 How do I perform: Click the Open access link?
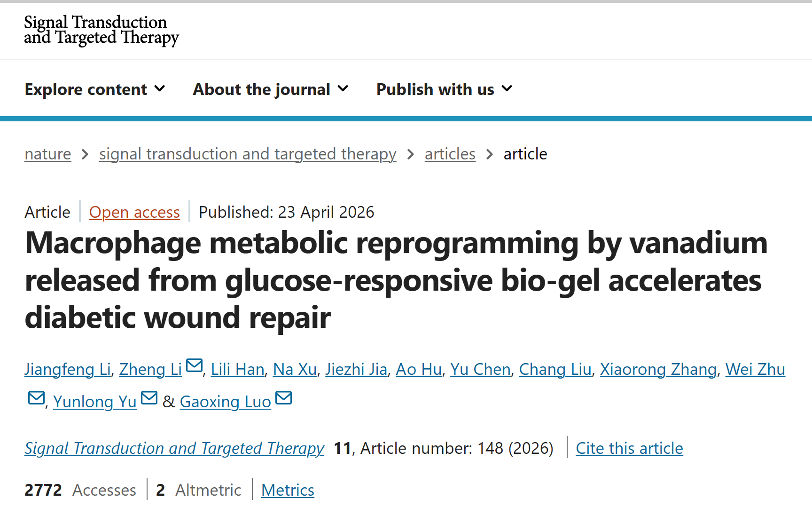134,213
